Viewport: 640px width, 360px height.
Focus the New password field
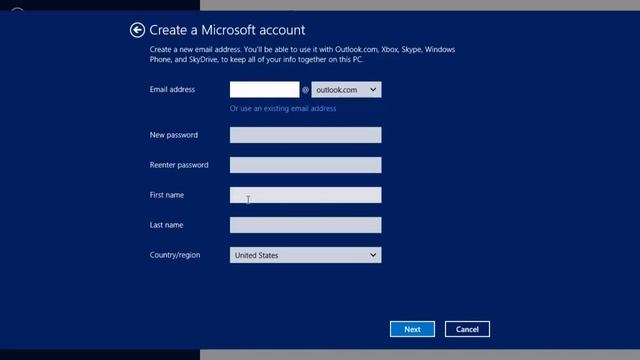pyautogui.click(x=305, y=135)
